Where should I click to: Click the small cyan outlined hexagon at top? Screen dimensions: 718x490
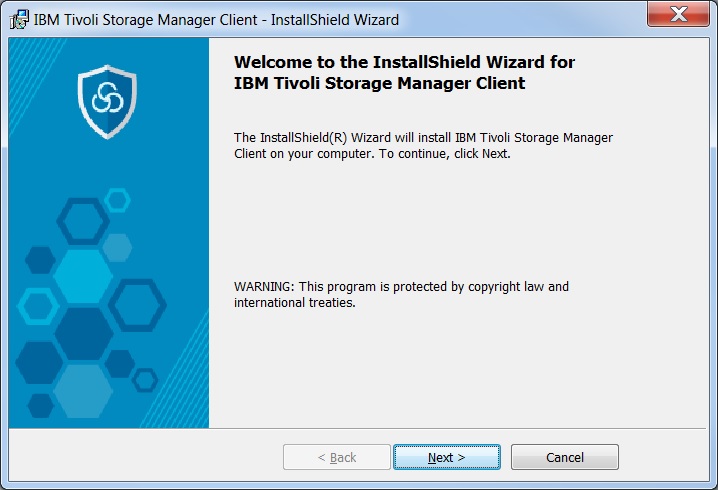coord(117,200)
